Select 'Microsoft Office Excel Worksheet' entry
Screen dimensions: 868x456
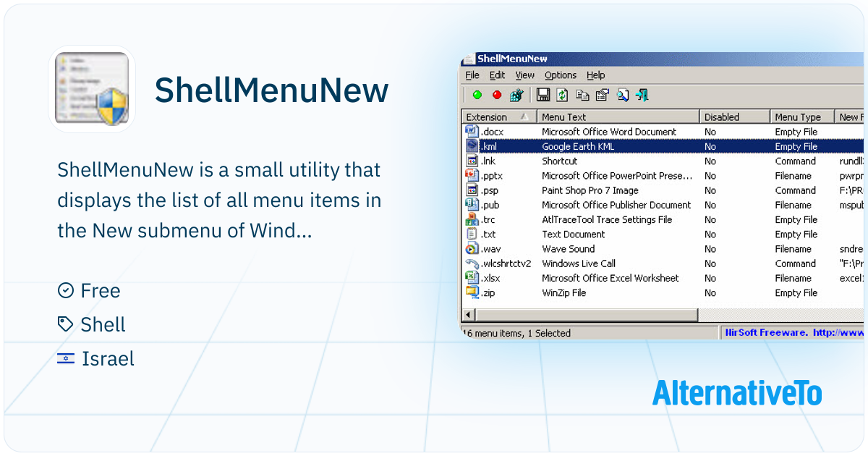click(610, 278)
